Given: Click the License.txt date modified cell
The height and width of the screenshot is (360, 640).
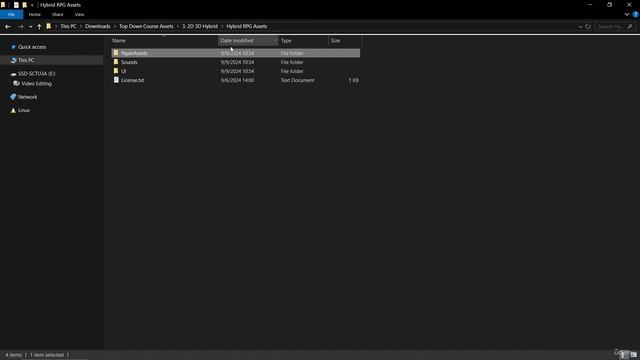Looking at the screenshot, I should pyautogui.click(x=238, y=80).
